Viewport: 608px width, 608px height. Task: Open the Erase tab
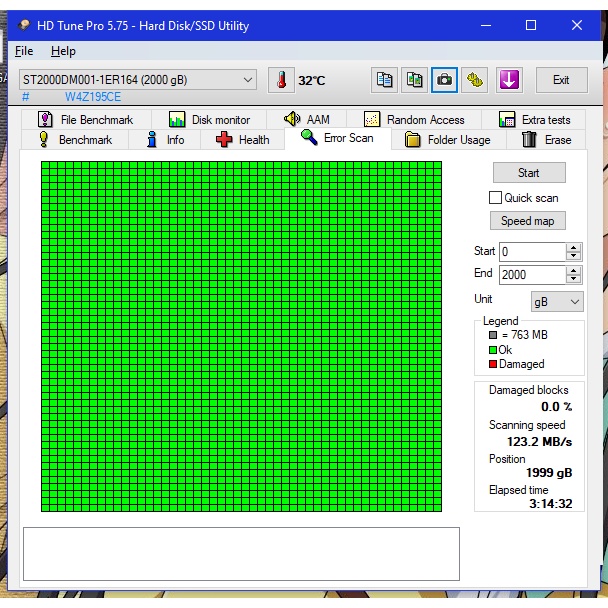click(x=546, y=140)
